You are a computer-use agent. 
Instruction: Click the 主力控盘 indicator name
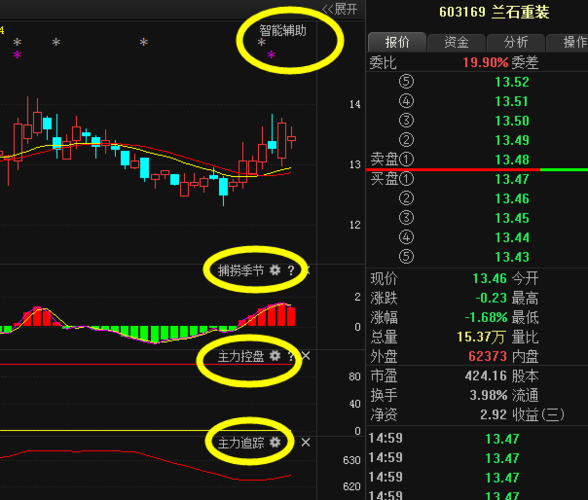pyautogui.click(x=241, y=356)
